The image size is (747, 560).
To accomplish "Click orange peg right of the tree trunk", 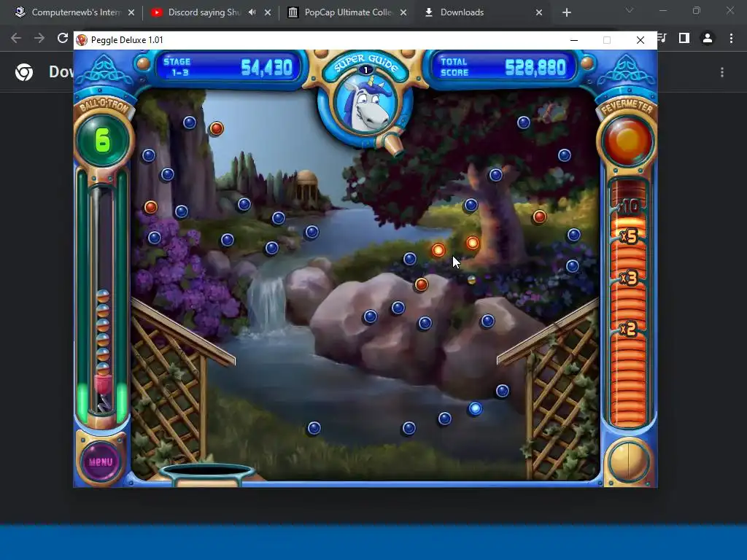I will click(x=540, y=217).
